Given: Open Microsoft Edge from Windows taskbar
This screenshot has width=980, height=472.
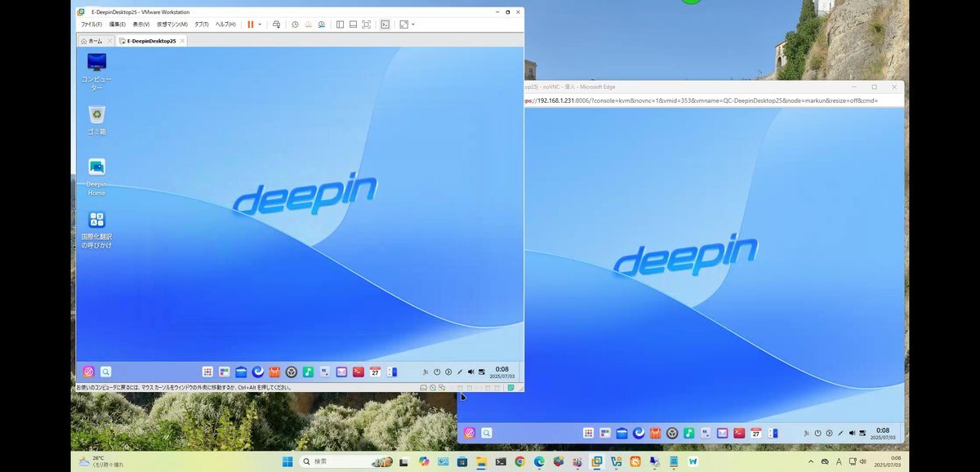Looking at the screenshot, I should coord(539,461).
